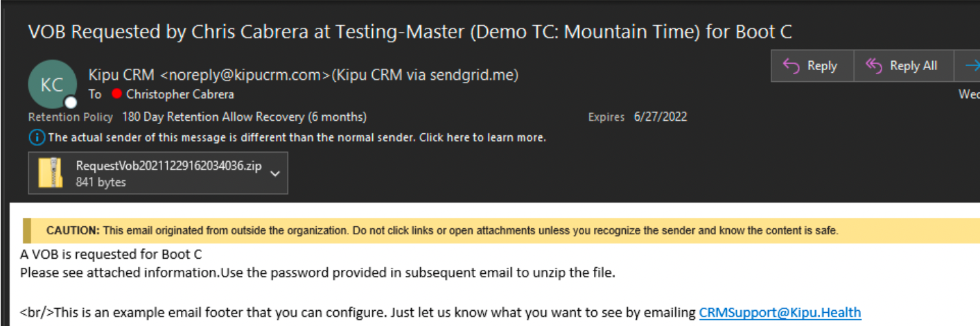980x326 pixels.
Task: Click the purple Reply arrow icon
Action: pos(791,66)
